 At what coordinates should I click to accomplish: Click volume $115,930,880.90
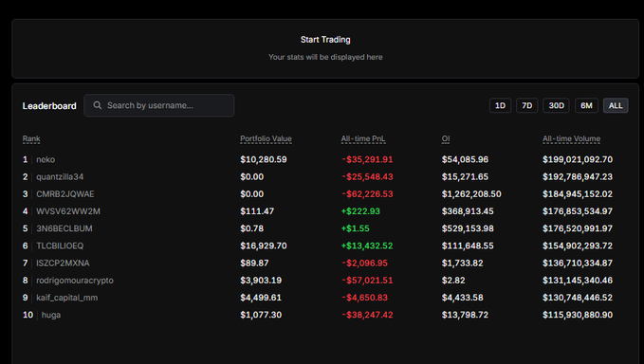(x=578, y=315)
